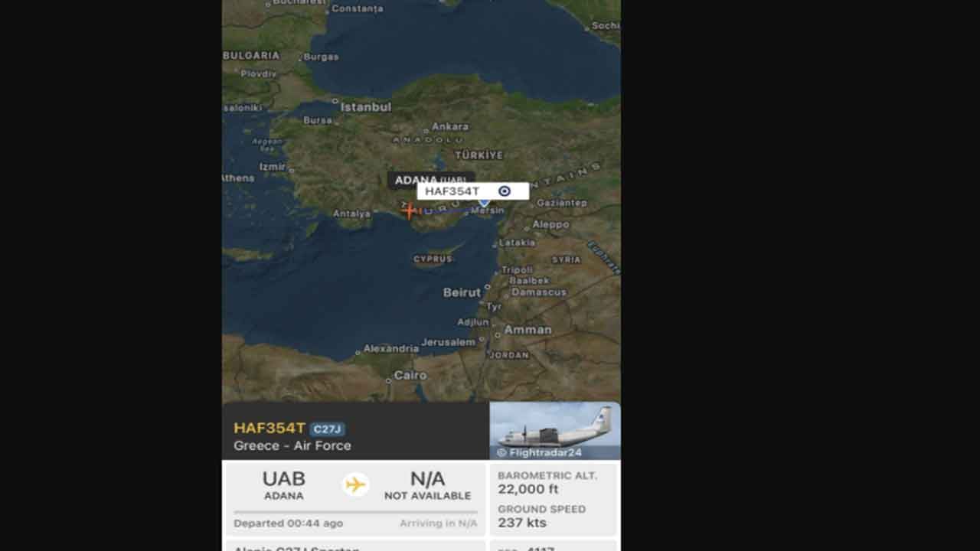The image size is (980, 551).
Task: Tap the ADANA (UAB) airport label on the map
Action: [430, 181]
